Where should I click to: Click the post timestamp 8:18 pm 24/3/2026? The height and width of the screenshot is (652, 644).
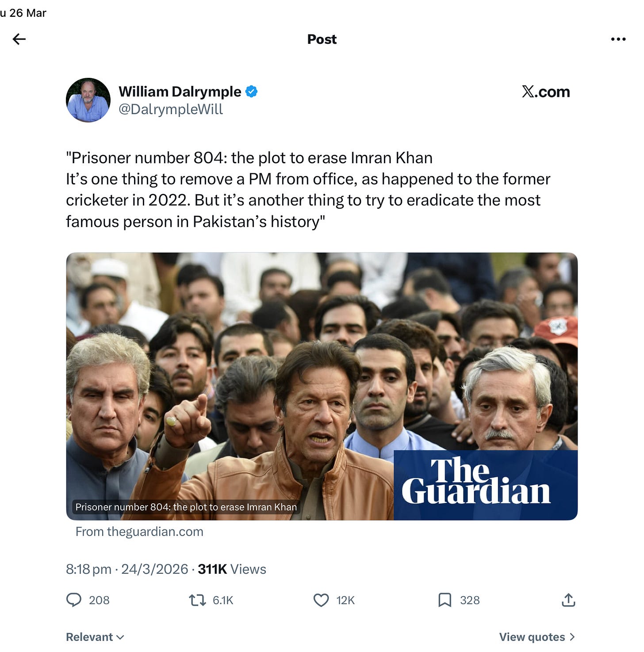coord(127,569)
